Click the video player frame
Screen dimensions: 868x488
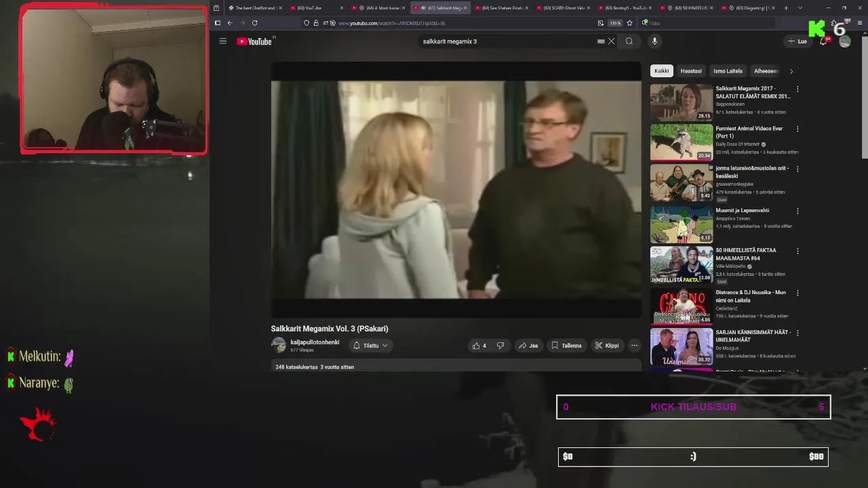pos(456,190)
